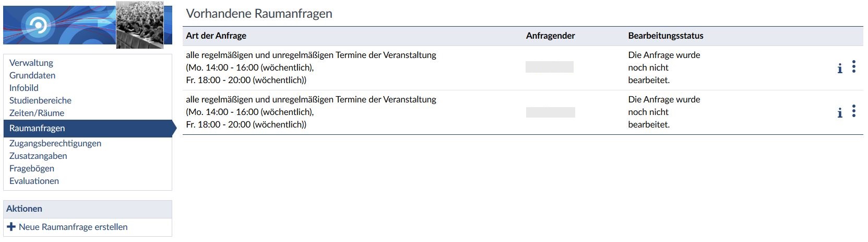868x242 pixels.
Task: Open the three-dot action menu for the first request
Action: pos(854,67)
